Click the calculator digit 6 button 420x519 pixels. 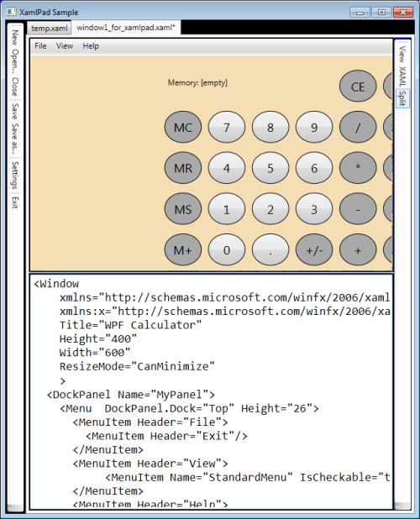[x=314, y=168]
